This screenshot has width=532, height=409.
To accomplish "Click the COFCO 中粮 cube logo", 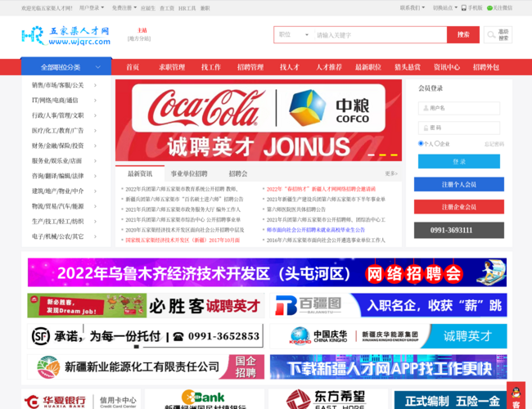I will (x=308, y=107).
